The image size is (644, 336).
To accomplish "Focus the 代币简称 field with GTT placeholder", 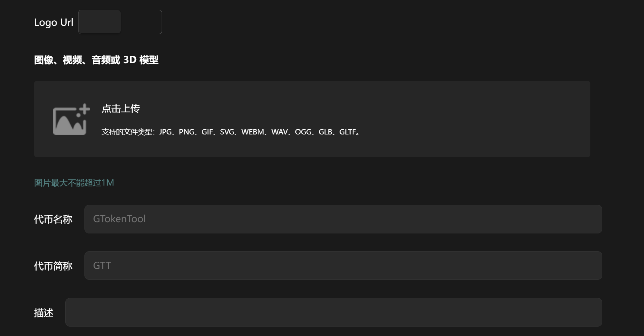I will tap(343, 265).
